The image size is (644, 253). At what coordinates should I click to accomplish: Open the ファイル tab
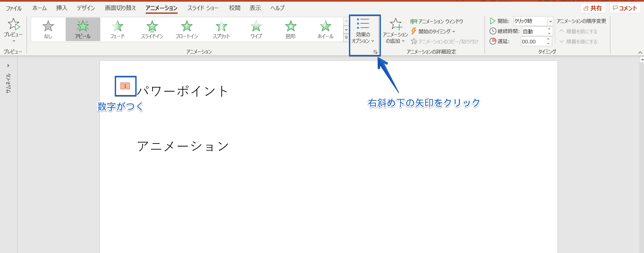(x=13, y=8)
